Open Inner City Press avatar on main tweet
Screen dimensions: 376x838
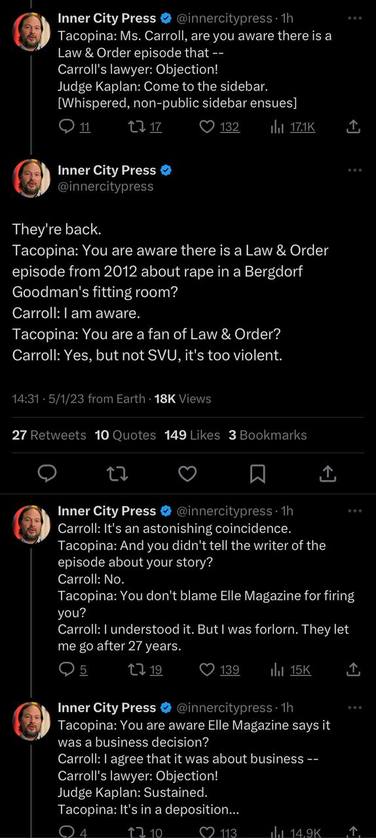tap(31, 178)
